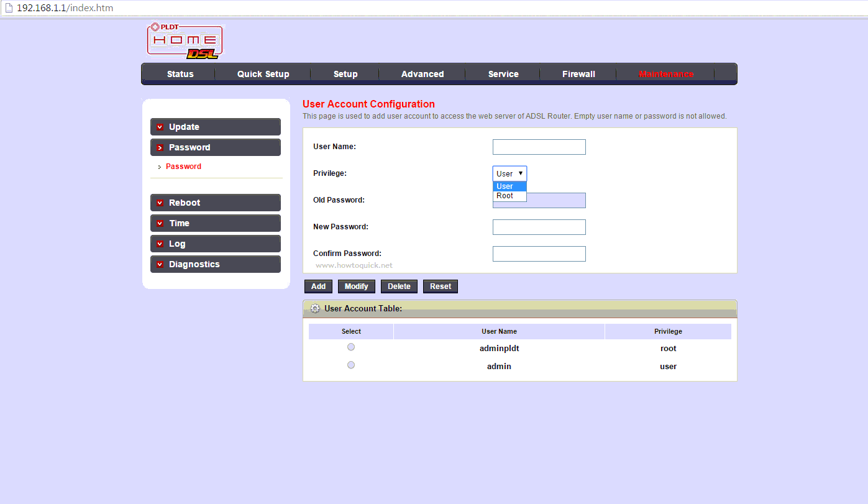Open the Quick Setup tab
This screenshot has width=868, height=504.
coord(263,73)
